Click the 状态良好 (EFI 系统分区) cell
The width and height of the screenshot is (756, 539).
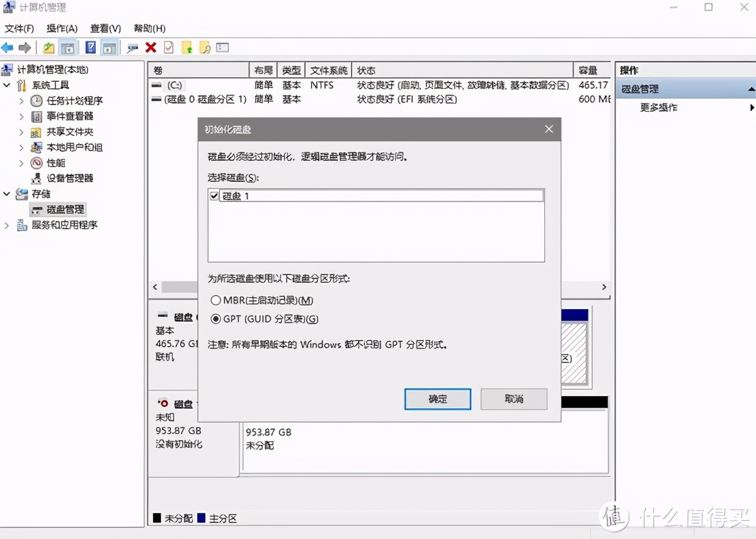coord(407,99)
